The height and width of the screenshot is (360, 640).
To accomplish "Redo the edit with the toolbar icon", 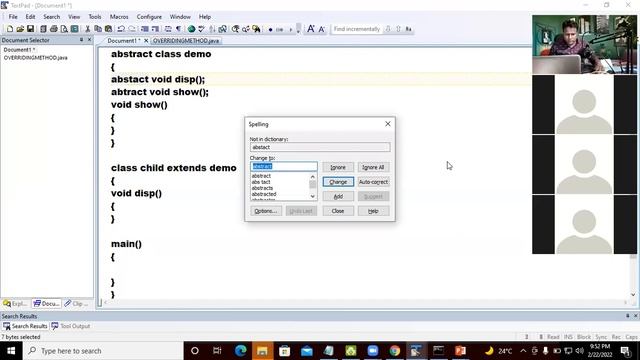I will click(x=132, y=29).
